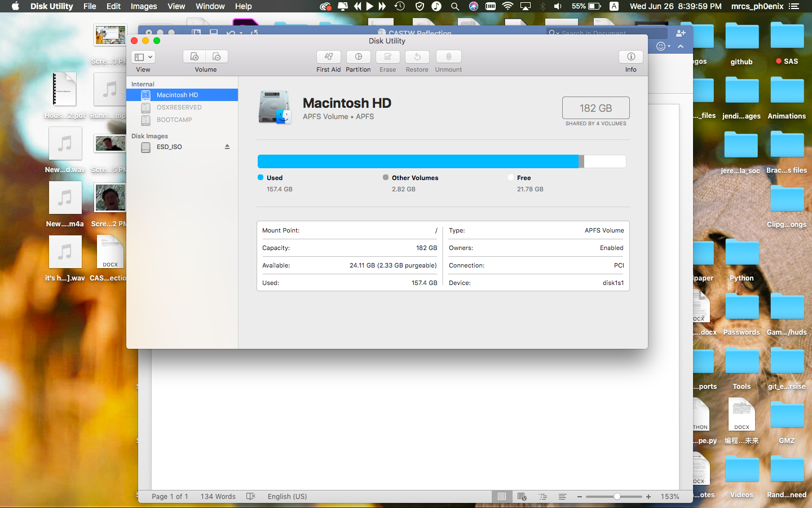
Task: Open Spotlight search in the menu bar
Action: [455, 6]
